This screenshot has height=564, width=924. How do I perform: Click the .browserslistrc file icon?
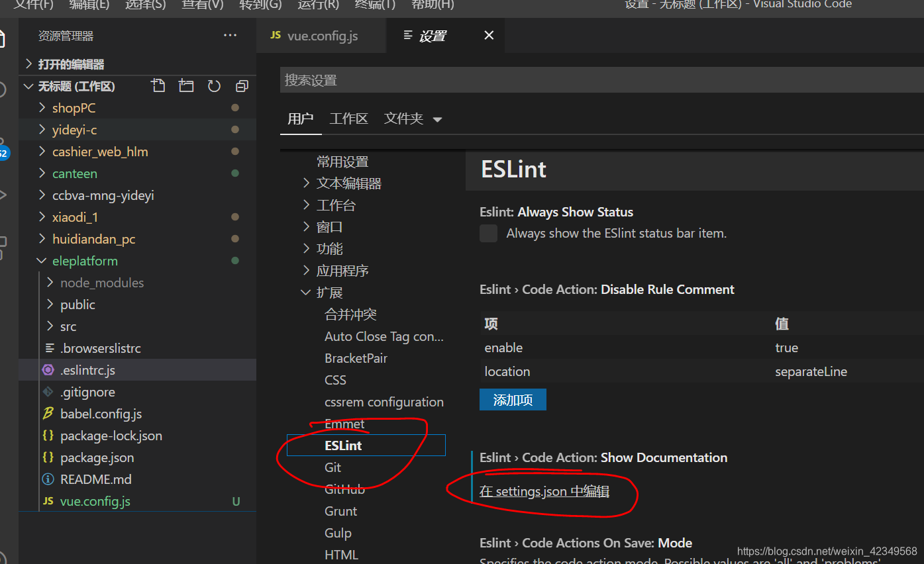[x=49, y=348]
